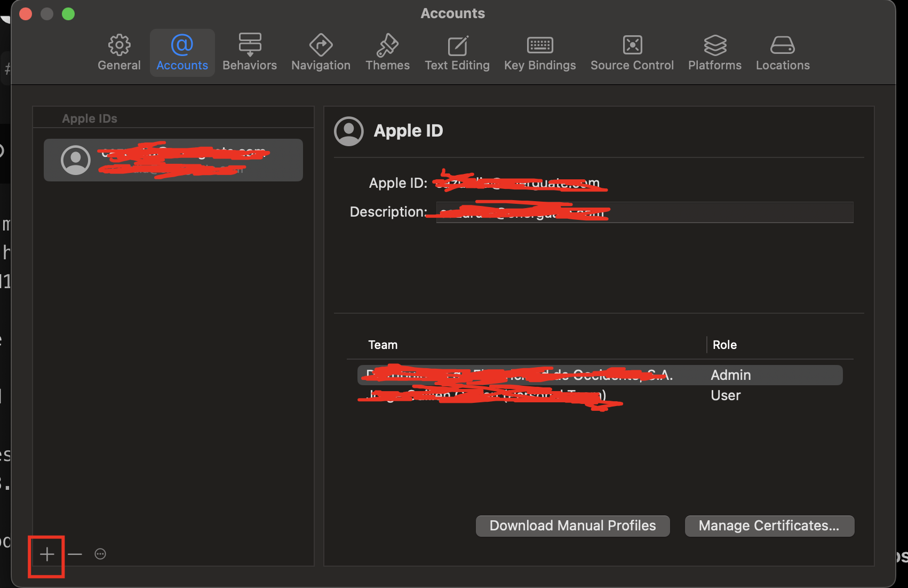Click the Manage Certificates button
Image resolution: width=908 pixels, height=588 pixels.
coord(769,526)
